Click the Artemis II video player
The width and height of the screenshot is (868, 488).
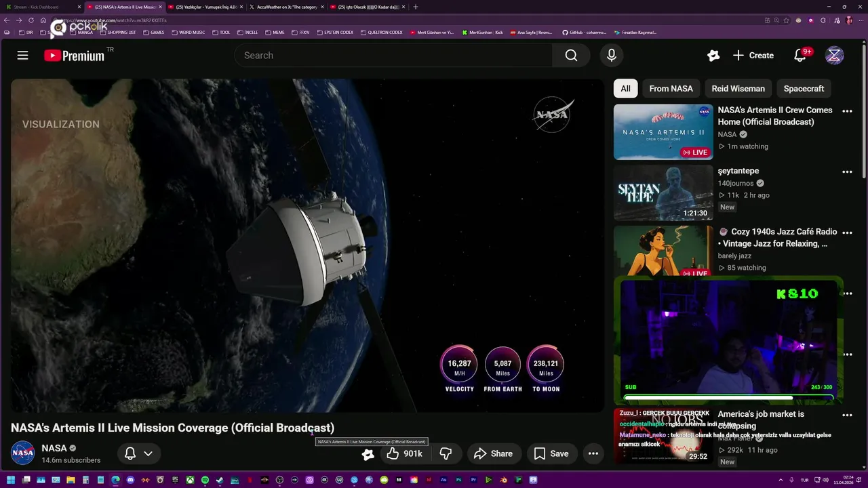(x=307, y=246)
